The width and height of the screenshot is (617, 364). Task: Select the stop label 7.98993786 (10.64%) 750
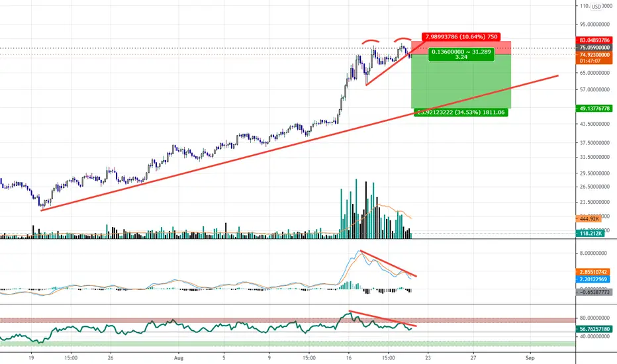pos(461,36)
